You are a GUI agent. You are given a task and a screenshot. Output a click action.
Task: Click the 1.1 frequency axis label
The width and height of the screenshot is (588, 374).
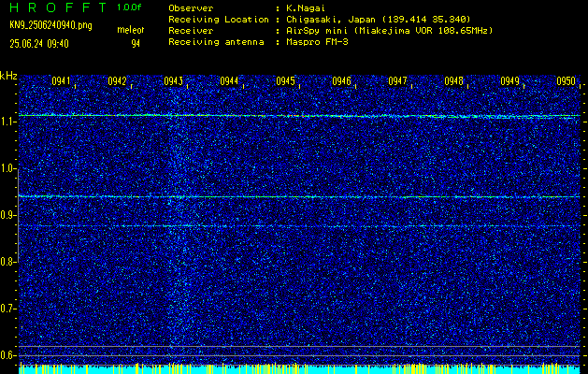pyautogui.click(x=7, y=122)
